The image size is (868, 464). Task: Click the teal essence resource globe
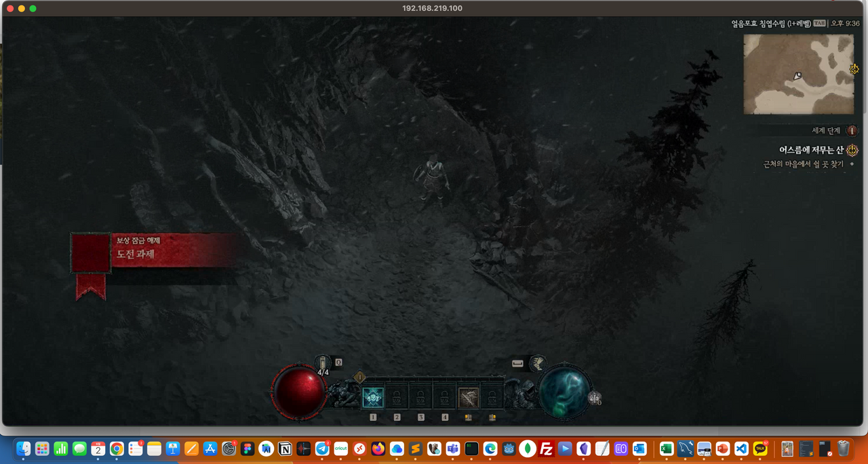coord(565,392)
